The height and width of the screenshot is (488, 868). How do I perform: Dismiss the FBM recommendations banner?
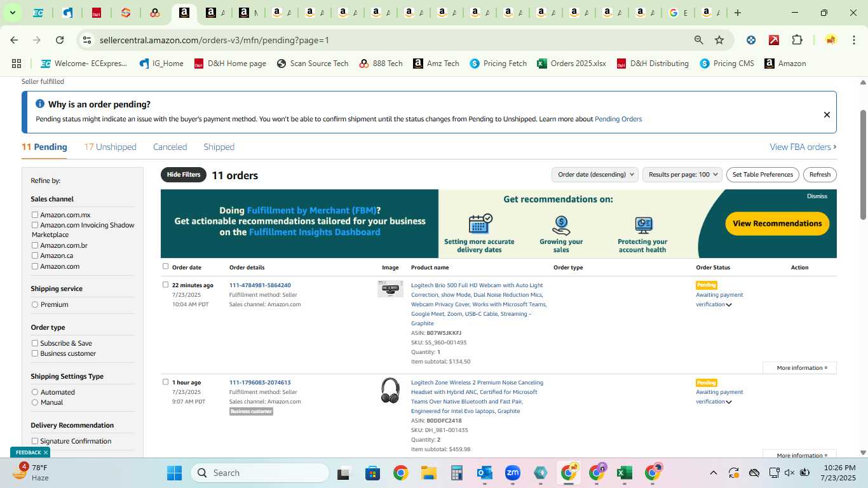[817, 196]
